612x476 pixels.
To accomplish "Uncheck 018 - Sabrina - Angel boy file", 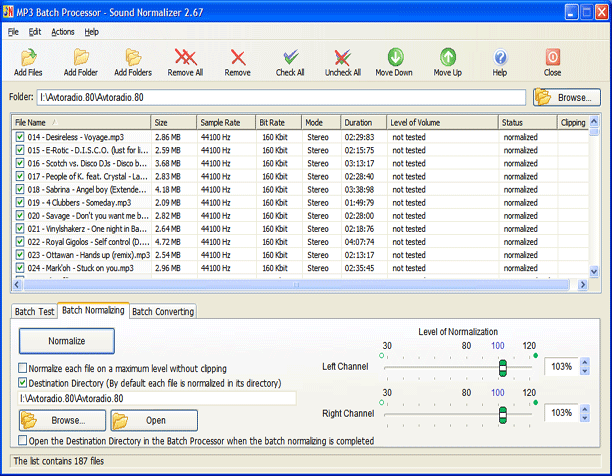I will pos(20,189).
